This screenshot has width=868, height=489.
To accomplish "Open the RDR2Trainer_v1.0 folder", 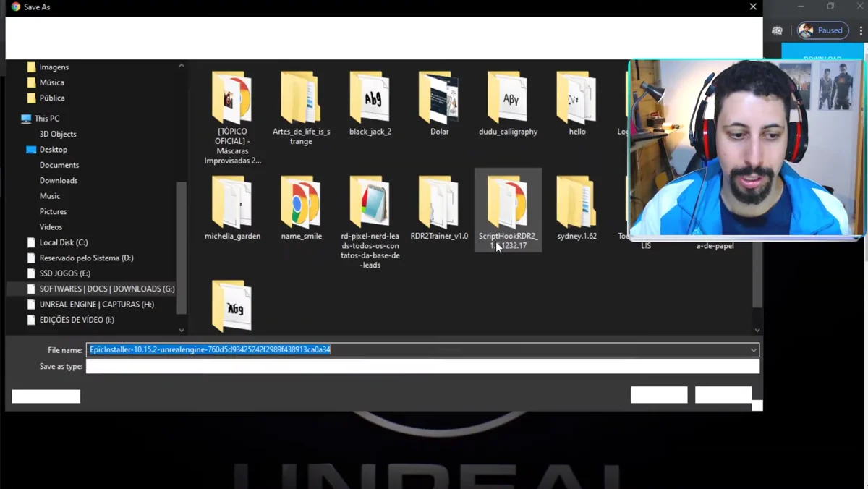I will click(x=439, y=208).
